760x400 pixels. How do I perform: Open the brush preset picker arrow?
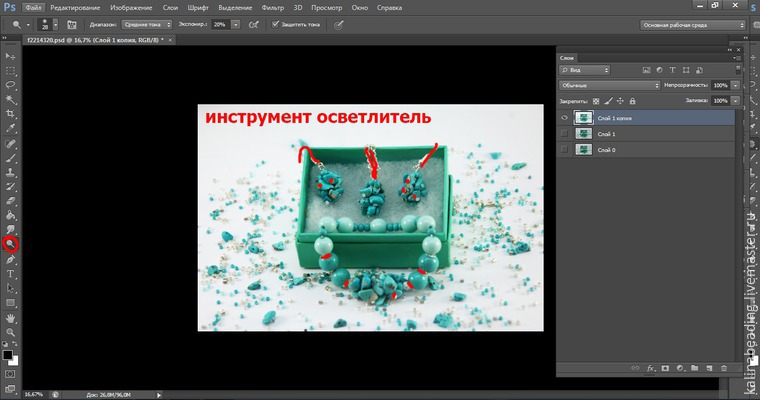tap(55, 24)
